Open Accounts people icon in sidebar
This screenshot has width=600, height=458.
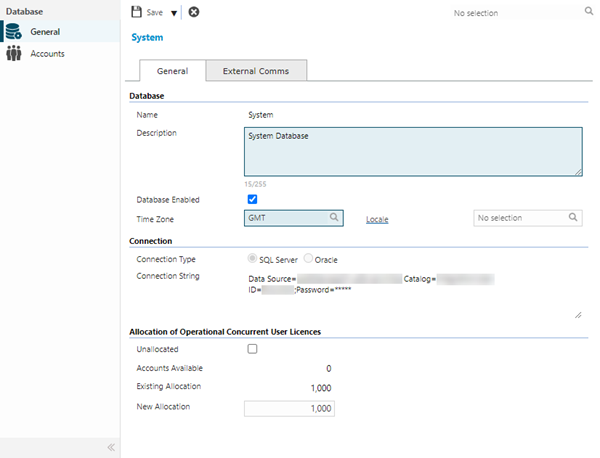[15, 54]
